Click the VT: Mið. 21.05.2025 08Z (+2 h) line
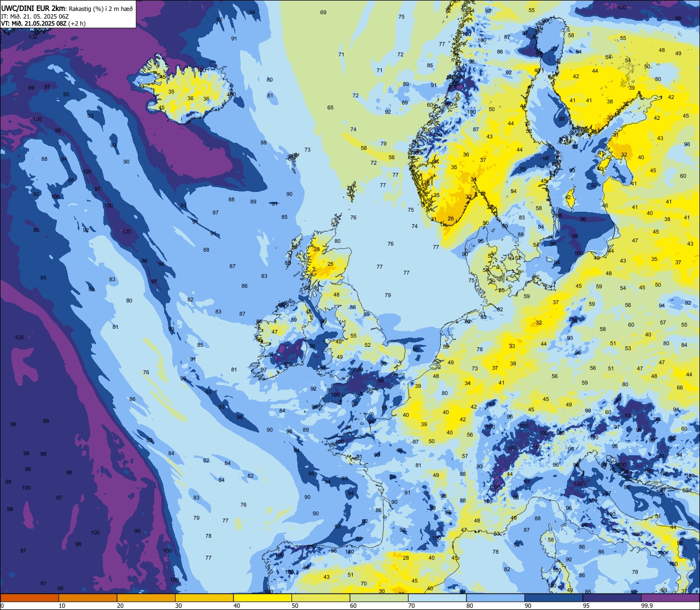The image size is (700, 610). pyautogui.click(x=43, y=24)
